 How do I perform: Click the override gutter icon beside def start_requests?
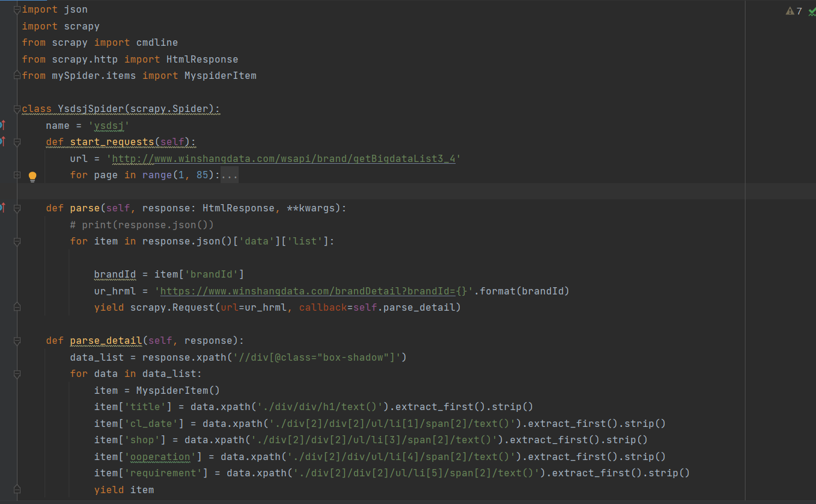[x=2, y=142]
